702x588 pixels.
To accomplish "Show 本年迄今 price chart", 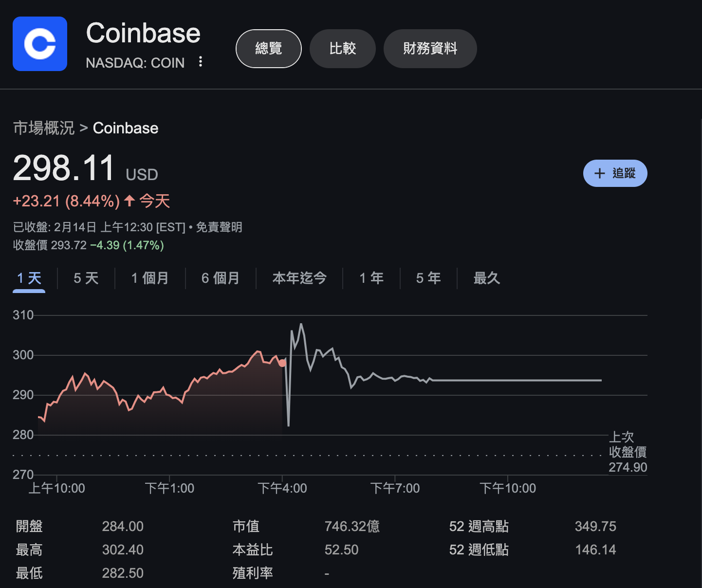I will (299, 278).
